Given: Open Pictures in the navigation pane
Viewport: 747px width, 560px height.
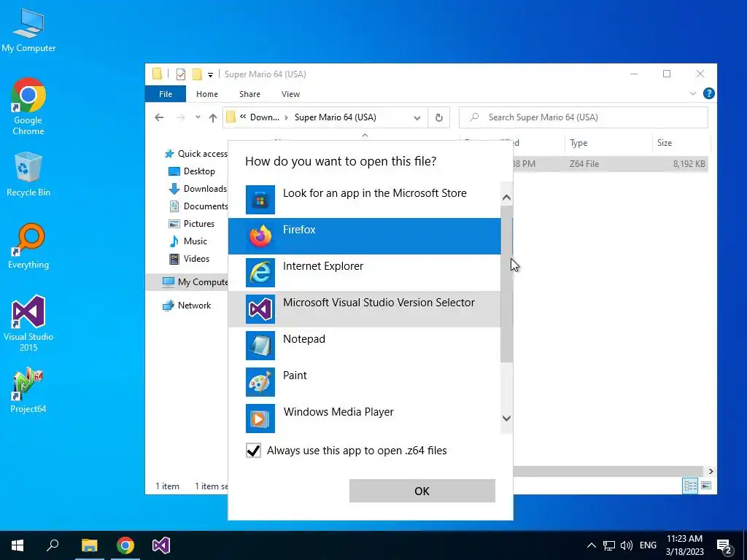Looking at the screenshot, I should (192, 224).
